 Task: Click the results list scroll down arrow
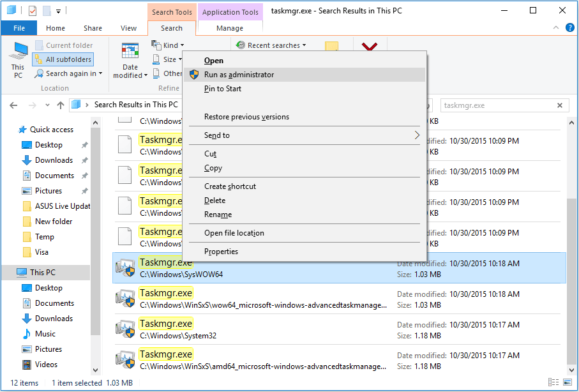[571, 370]
